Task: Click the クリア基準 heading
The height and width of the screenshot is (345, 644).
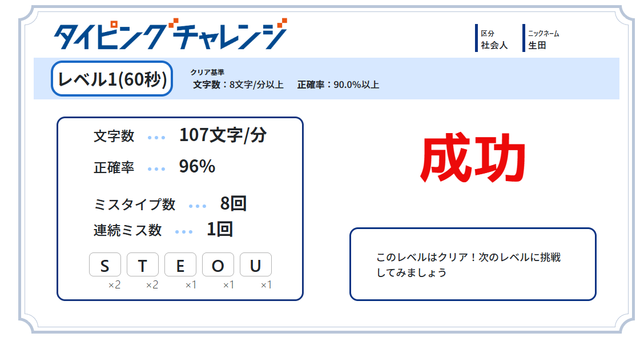Action: 207,73
